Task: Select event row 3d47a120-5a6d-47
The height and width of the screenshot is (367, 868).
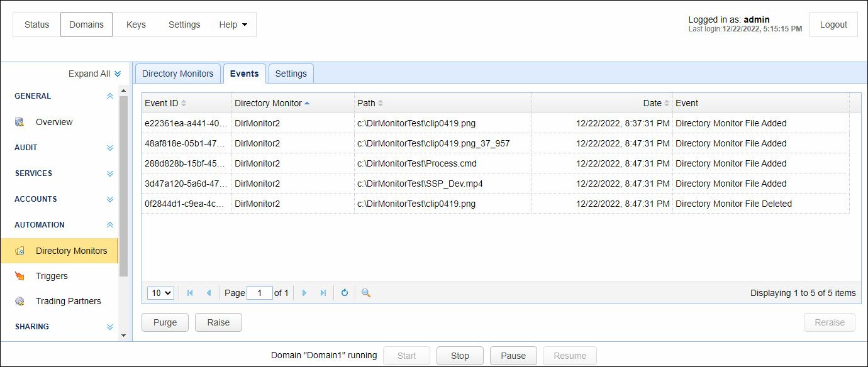Action: pos(496,183)
